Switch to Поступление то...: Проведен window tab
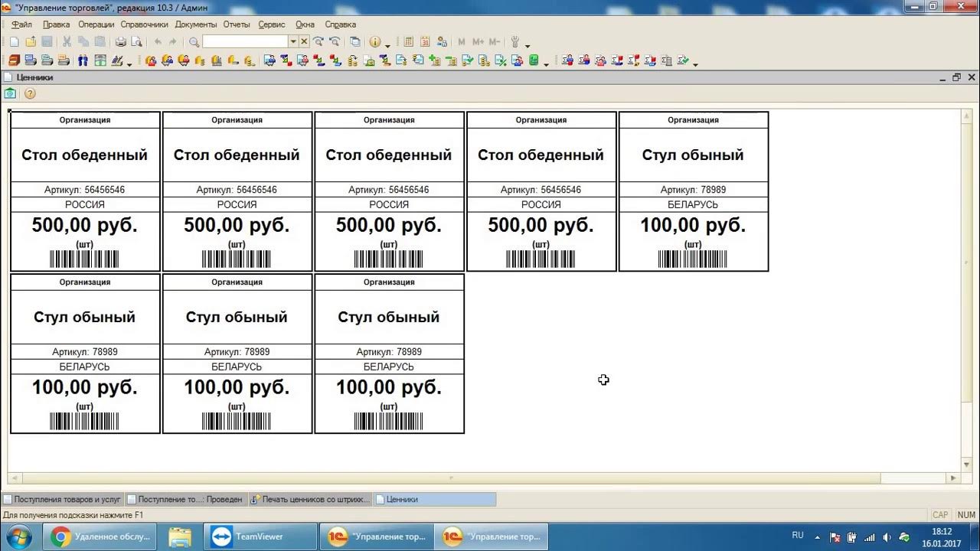 pyautogui.click(x=185, y=499)
